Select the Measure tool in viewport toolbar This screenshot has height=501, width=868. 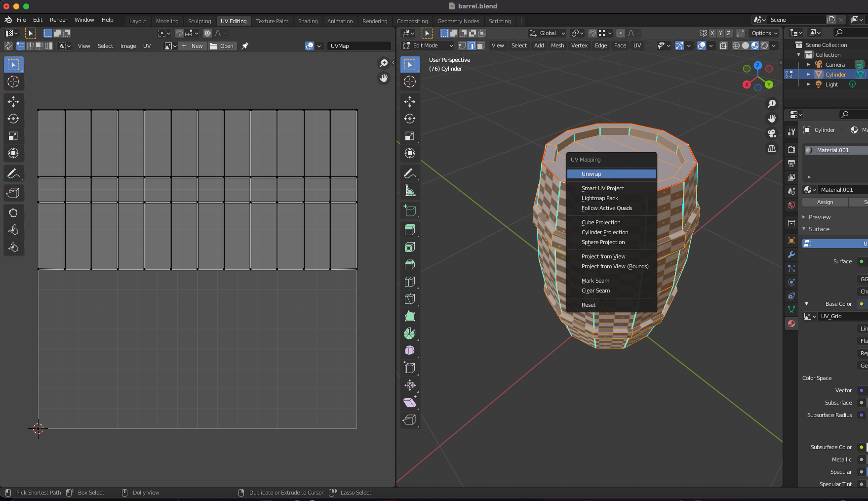click(x=409, y=191)
